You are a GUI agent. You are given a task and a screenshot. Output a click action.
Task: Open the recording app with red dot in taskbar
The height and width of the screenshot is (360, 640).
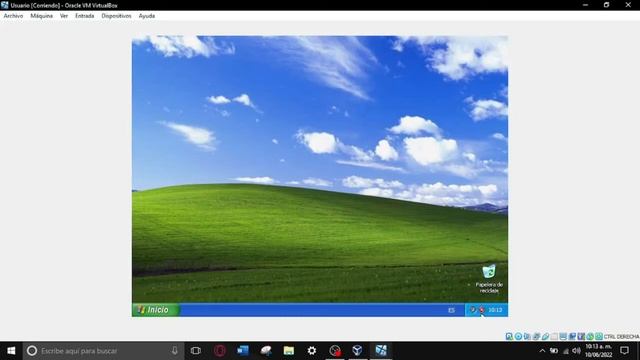coord(335,351)
